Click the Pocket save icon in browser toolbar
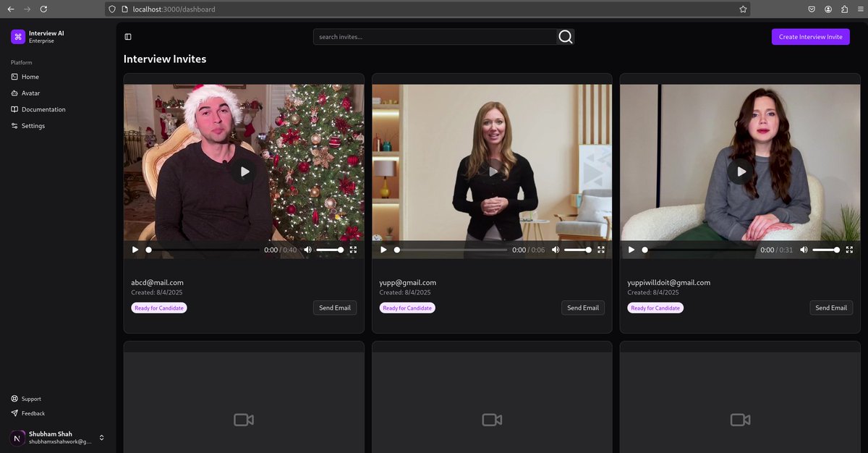 812,9
